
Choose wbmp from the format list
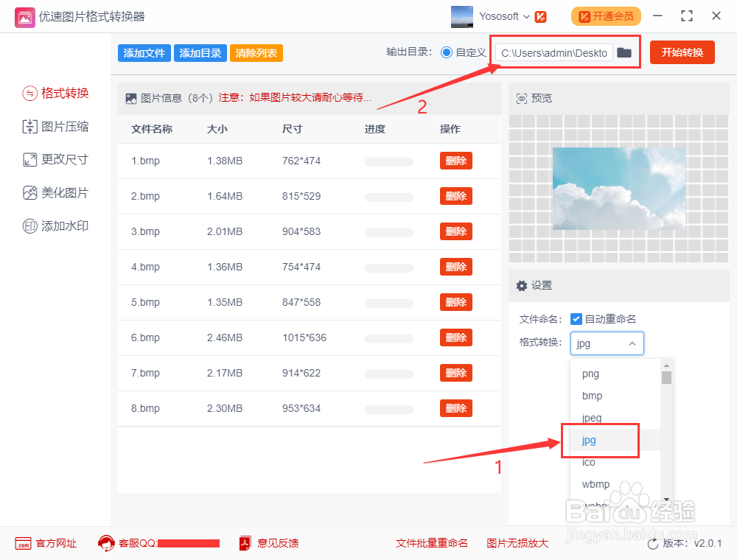coord(615,484)
